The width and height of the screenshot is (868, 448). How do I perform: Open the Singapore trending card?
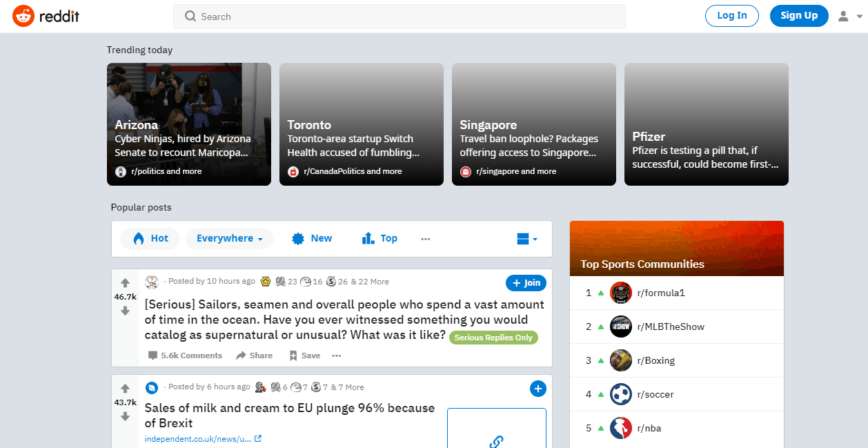(534, 124)
